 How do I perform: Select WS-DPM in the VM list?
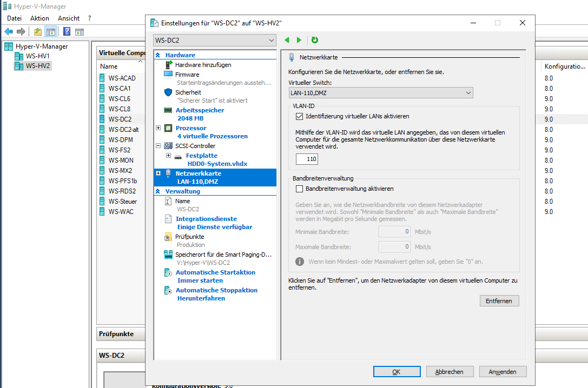pyautogui.click(x=121, y=140)
